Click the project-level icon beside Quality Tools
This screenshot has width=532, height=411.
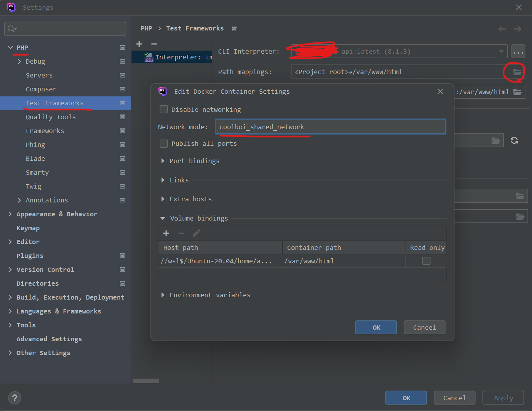(x=122, y=117)
